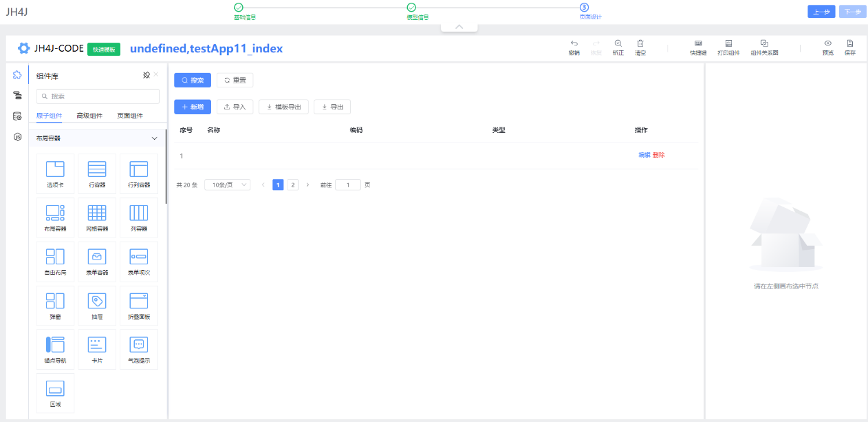Select the puzzle component library sidebar icon
The image size is (868, 422).
tap(17, 75)
